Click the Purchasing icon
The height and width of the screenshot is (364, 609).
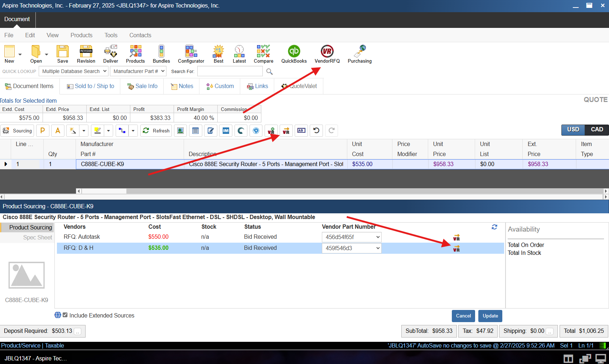coord(359,54)
